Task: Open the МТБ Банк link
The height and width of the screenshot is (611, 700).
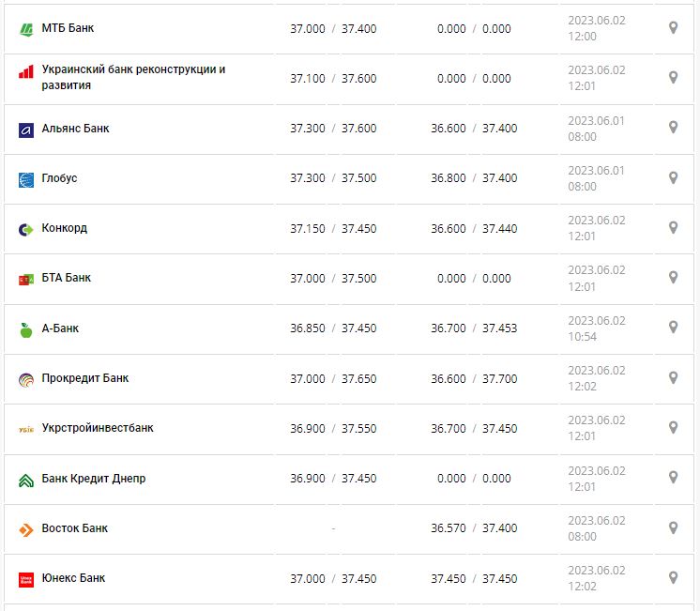Action: [68, 28]
